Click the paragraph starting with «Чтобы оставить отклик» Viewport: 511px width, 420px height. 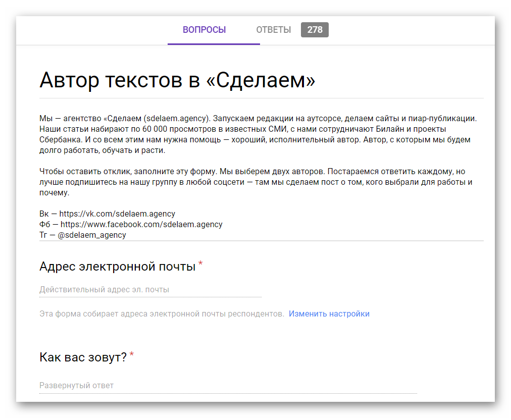point(256,182)
